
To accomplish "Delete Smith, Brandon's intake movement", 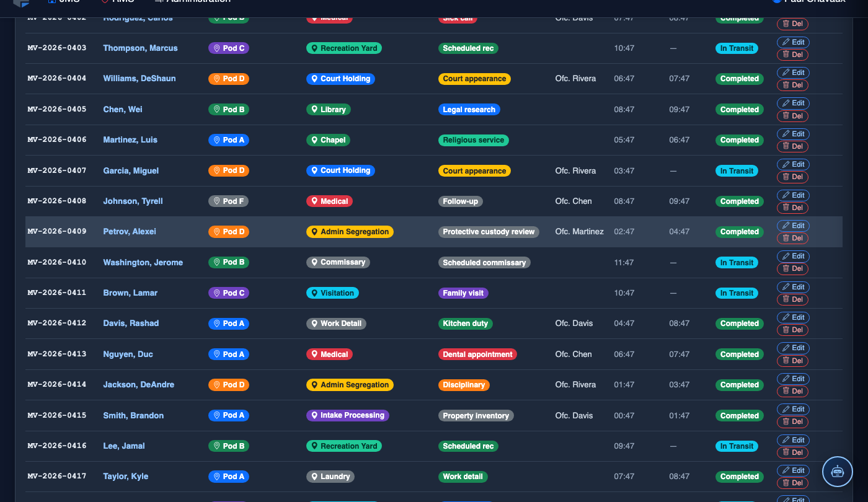I will pos(793,421).
